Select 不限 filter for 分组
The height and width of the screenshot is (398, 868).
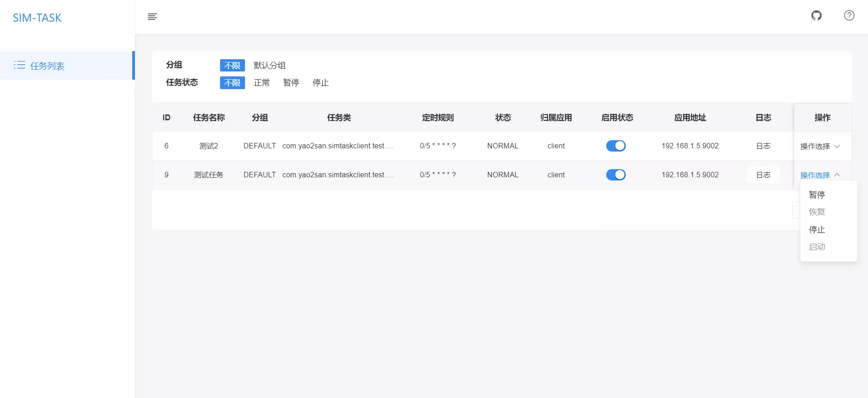pos(232,66)
